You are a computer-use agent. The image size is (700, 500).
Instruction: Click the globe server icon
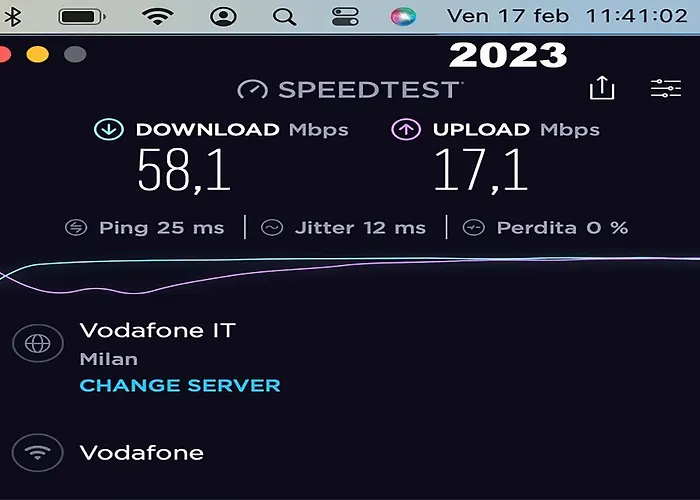click(x=38, y=343)
